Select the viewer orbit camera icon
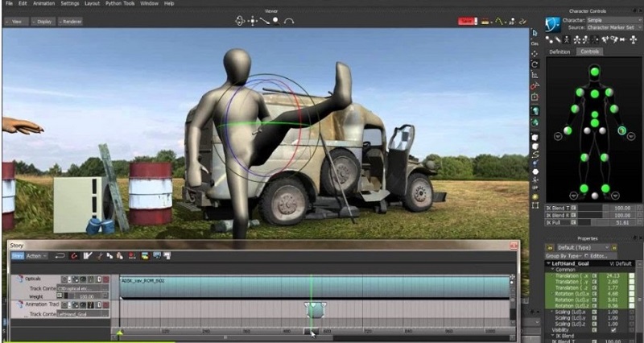 point(240,21)
